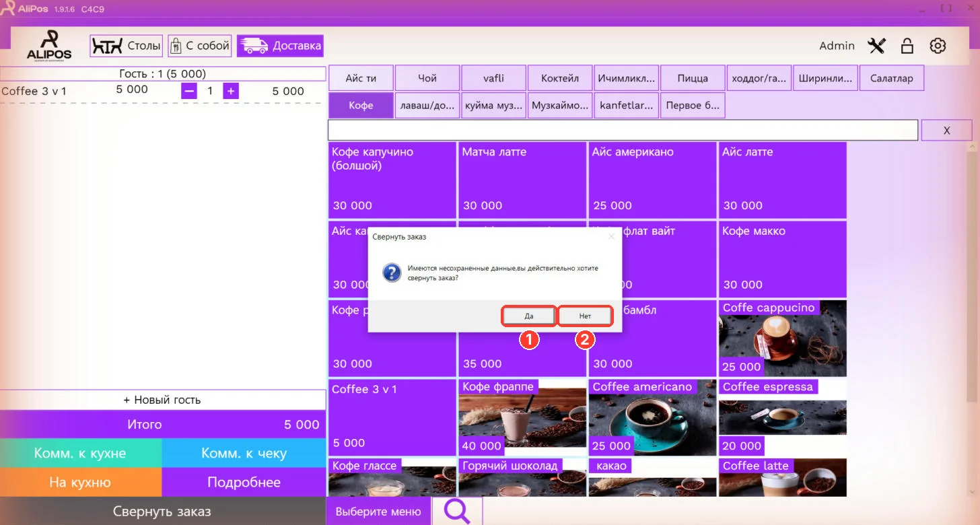The height and width of the screenshot is (525, 980).
Task: Add Coffee 3 v 1 tile from menu
Action: 392,417
